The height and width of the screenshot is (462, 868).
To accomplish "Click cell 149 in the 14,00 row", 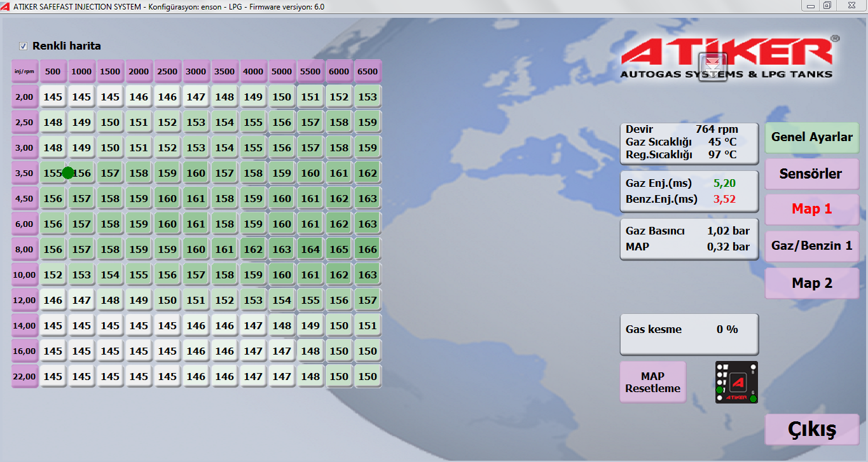I will coord(311,325).
